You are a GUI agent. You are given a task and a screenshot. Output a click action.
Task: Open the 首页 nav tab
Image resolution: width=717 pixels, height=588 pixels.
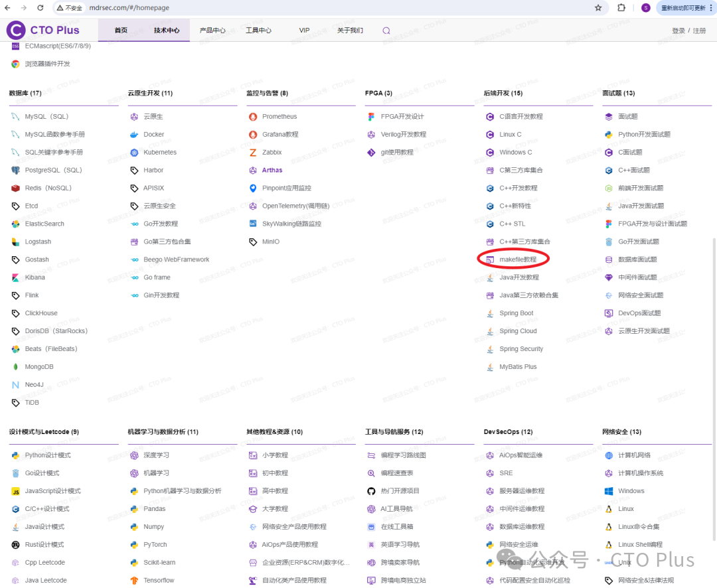click(121, 30)
